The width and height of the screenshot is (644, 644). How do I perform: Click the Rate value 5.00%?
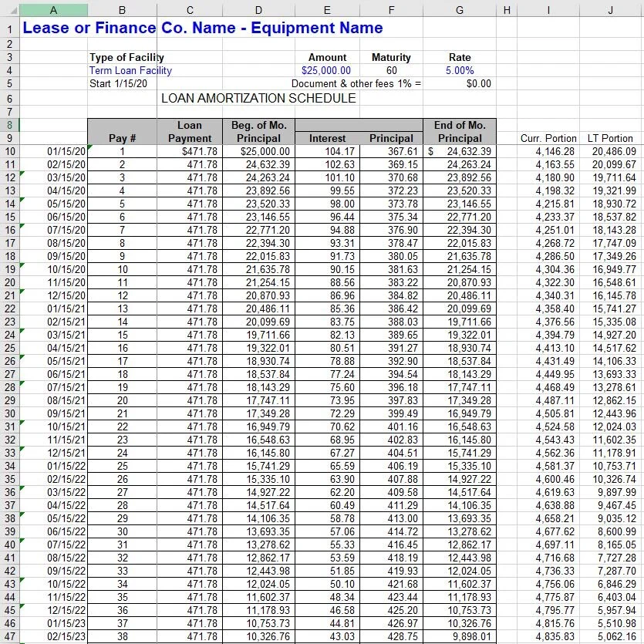460,70
